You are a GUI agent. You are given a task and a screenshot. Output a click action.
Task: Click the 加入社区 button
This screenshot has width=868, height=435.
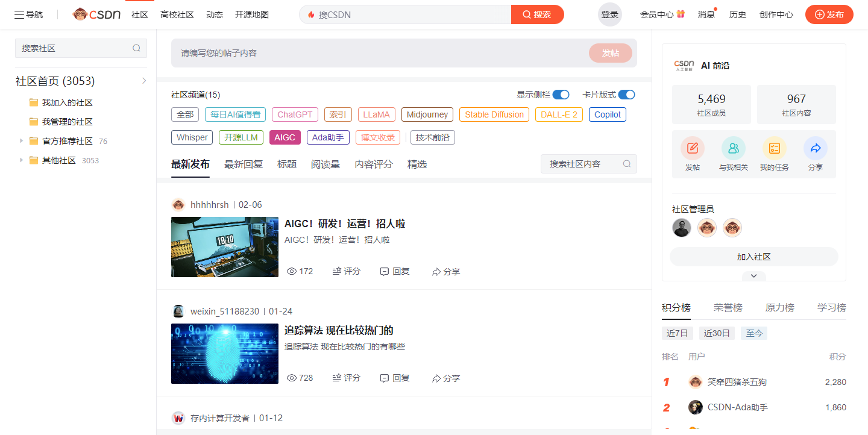point(754,257)
